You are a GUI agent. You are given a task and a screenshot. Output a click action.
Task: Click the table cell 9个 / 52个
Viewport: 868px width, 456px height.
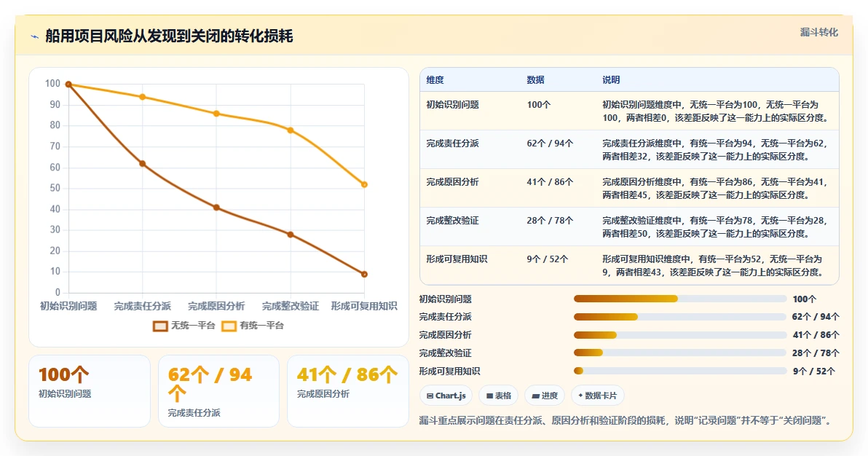point(547,259)
